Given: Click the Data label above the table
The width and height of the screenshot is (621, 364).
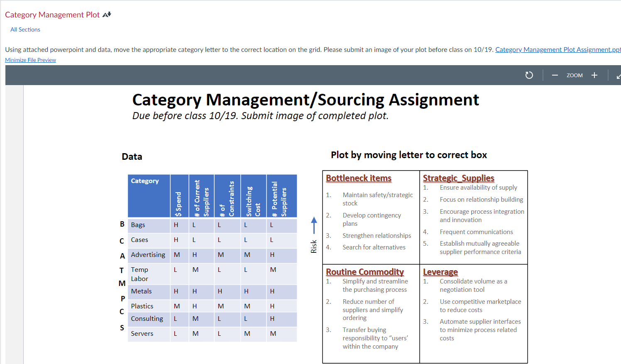Looking at the screenshot, I should tap(132, 156).
